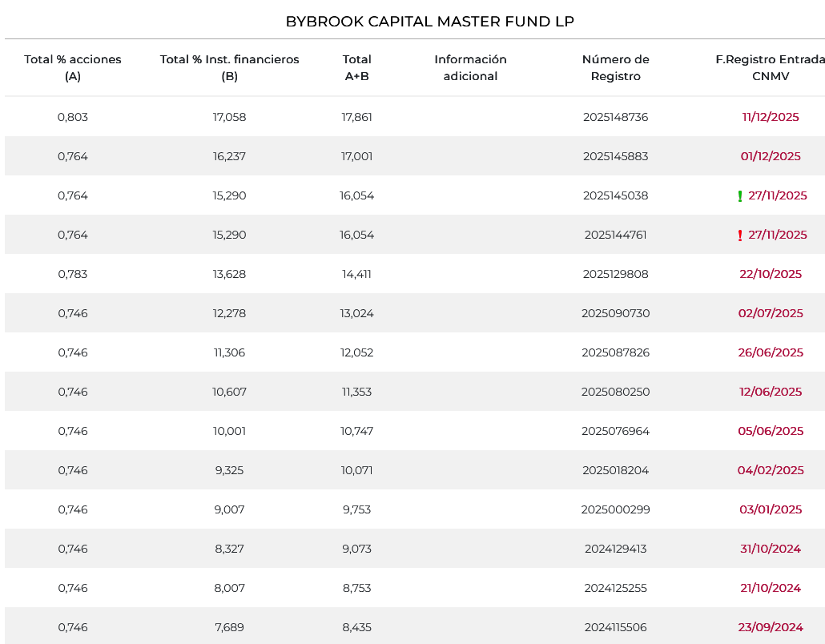Click registration number 2025148736
This screenshot has height=644, width=825.
[615, 117]
